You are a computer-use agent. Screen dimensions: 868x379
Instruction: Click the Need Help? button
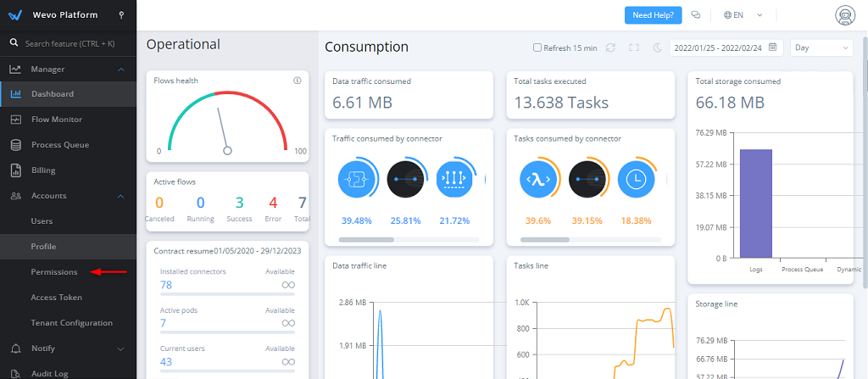[x=653, y=15]
